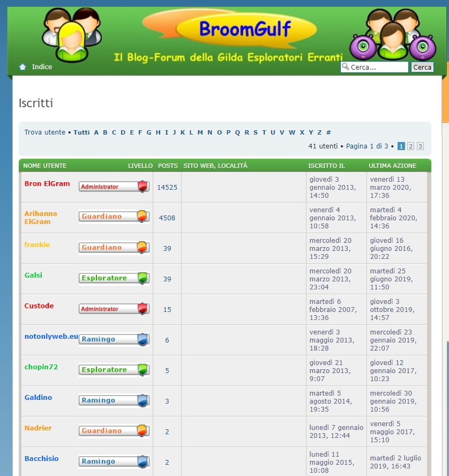Screen dimensions: 449x476
Task: Filter members by letter S
Action: (x=256, y=132)
